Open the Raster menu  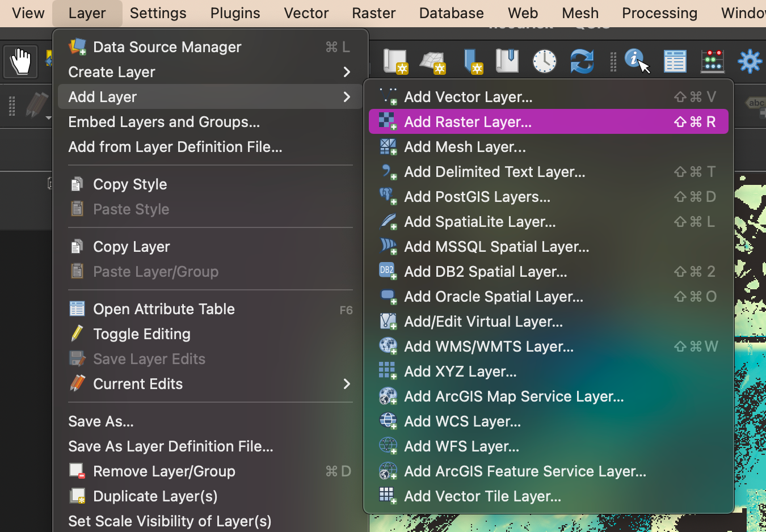tap(373, 13)
